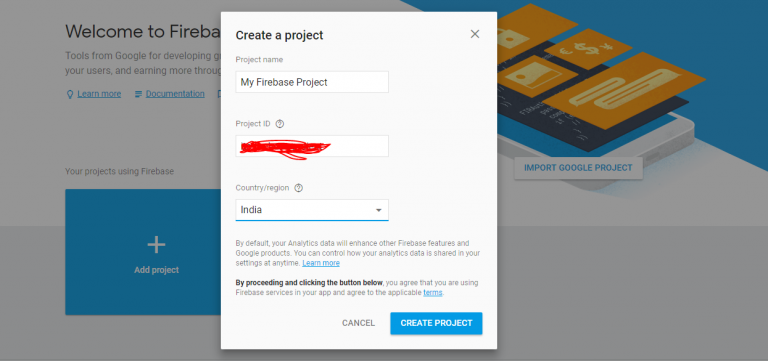Click the Welcome to Firebase heading
Image resolution: width=768 pixels, height=361 pixels.
[143, 31]
